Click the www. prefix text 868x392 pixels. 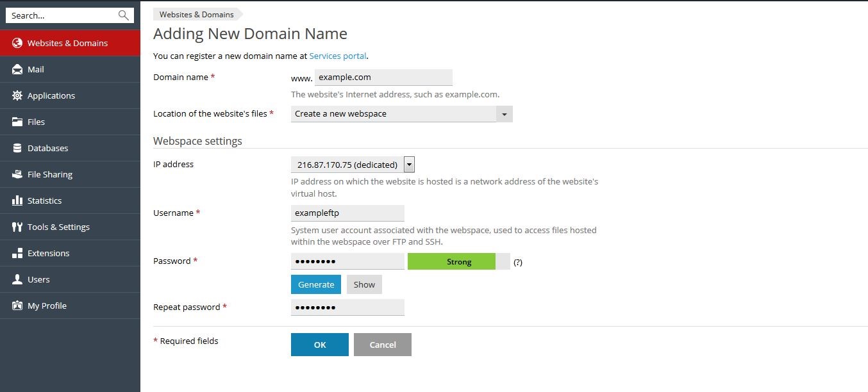301,78
